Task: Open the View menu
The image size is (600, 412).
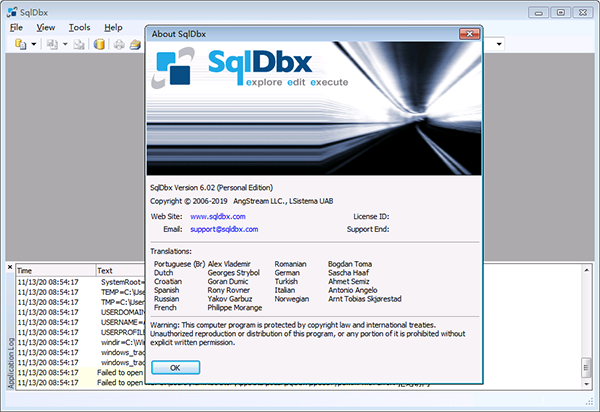Action: 46,27
